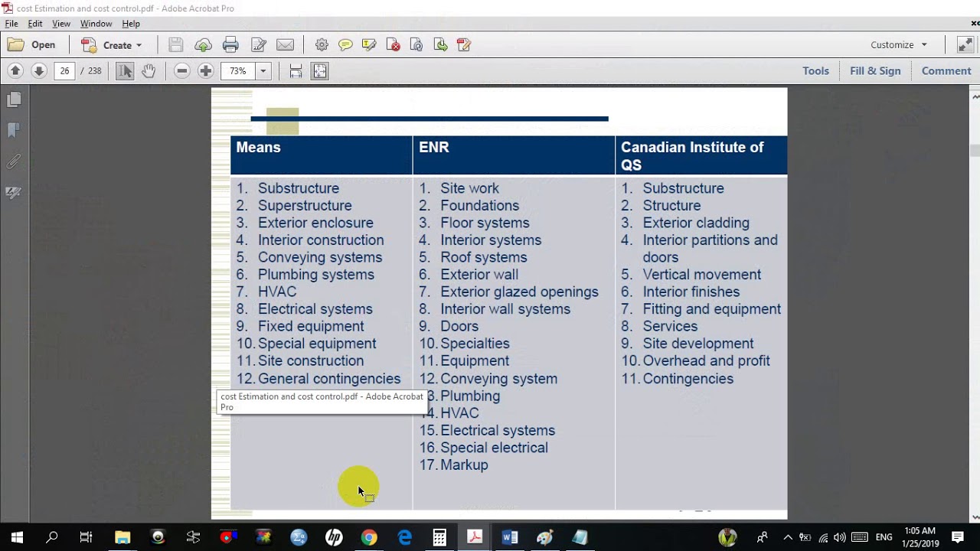Select 'Exterior glazed openings' in ENR column
This screenshot has height=551, width=980.
519,292
